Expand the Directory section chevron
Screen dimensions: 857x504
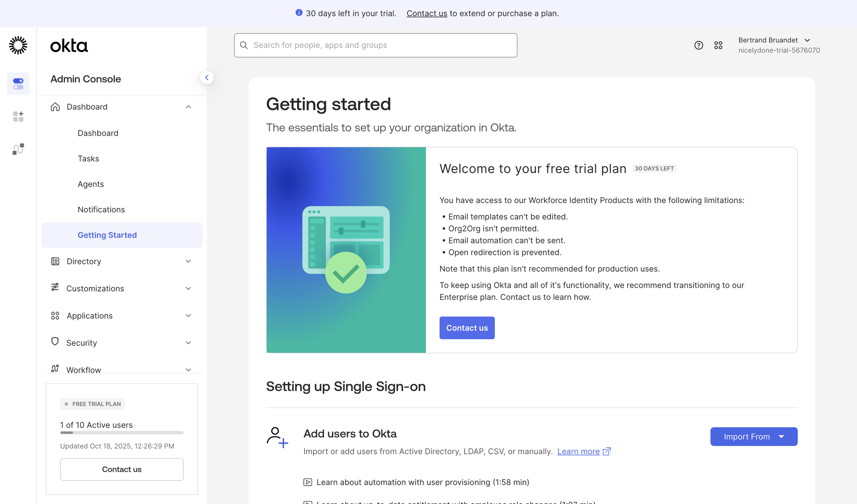[x=188, y=261]
